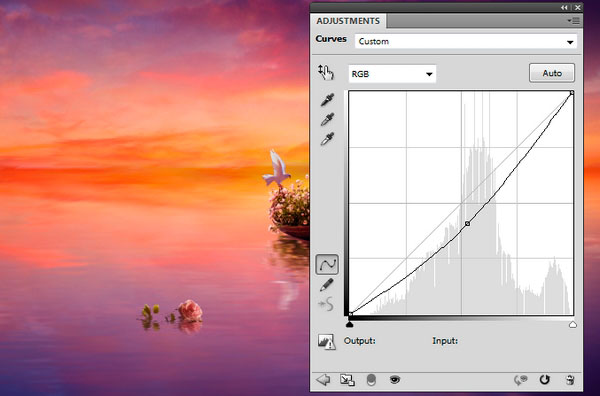This screenshot has height=396, width=600.
Task: Click the white point input slider
Action: pos(572,325)
